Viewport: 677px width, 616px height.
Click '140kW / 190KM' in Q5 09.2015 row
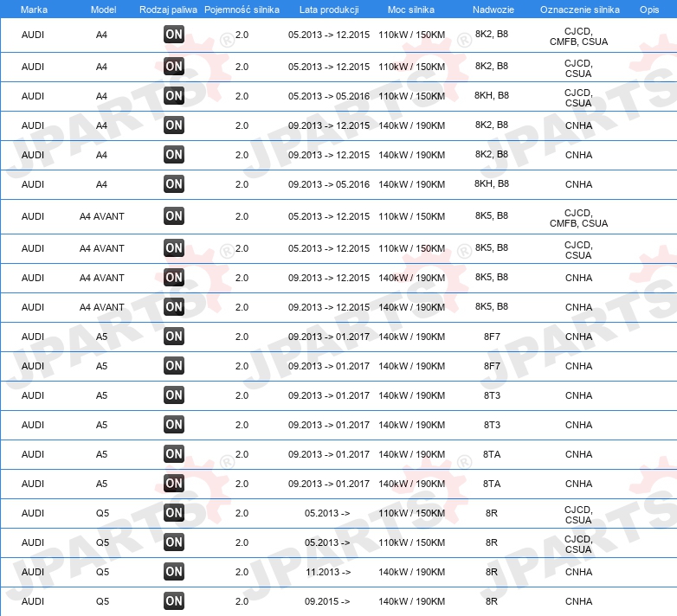point(412,601)
